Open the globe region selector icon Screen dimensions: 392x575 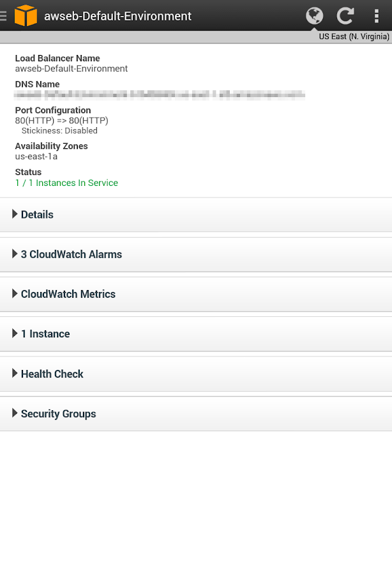coord(314,15)
